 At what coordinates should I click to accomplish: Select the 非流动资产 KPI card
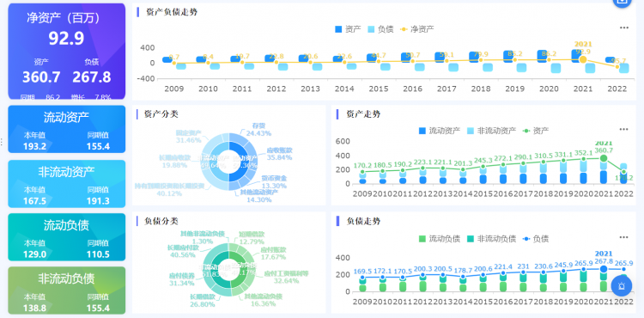point(66,184)
